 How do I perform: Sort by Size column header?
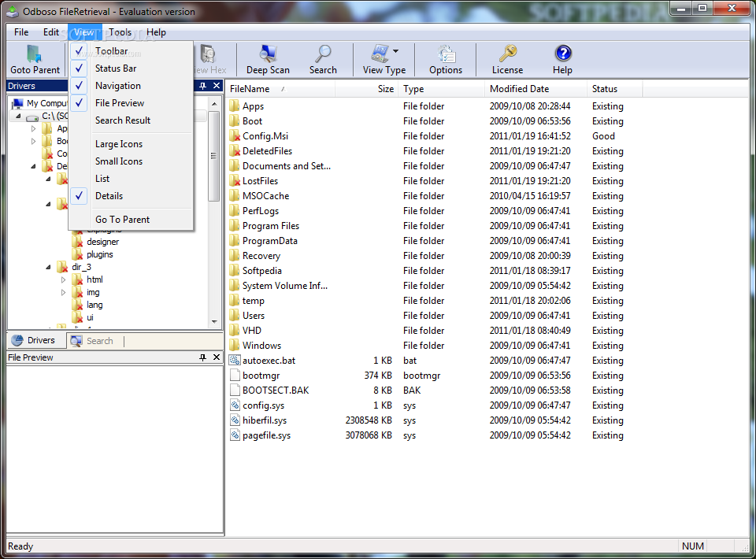click(366, 89)
